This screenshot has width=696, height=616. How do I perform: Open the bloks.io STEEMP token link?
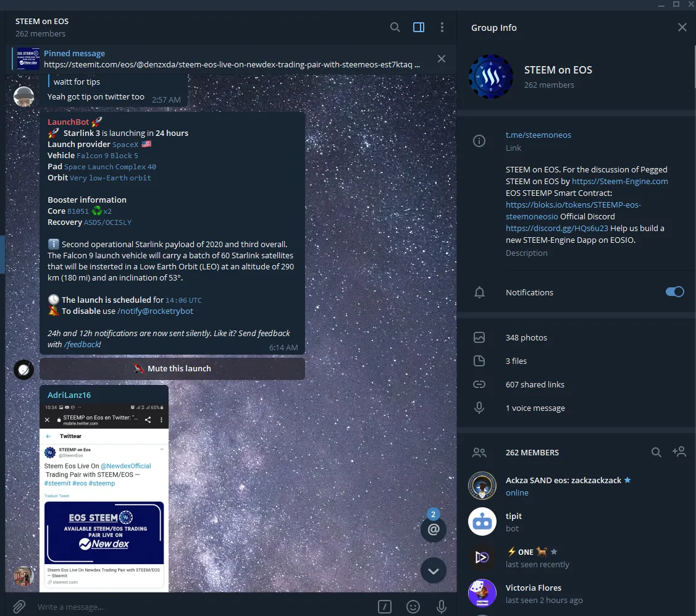(x=573, y=211)
